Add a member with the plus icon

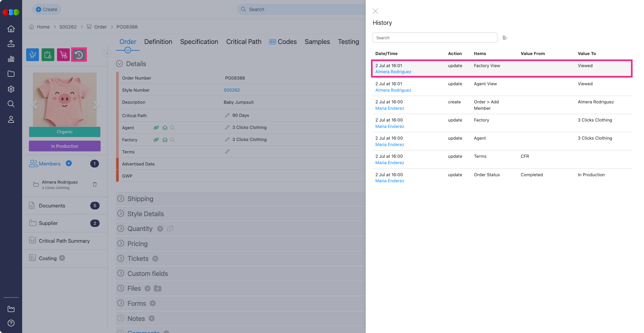coord(69,163)
